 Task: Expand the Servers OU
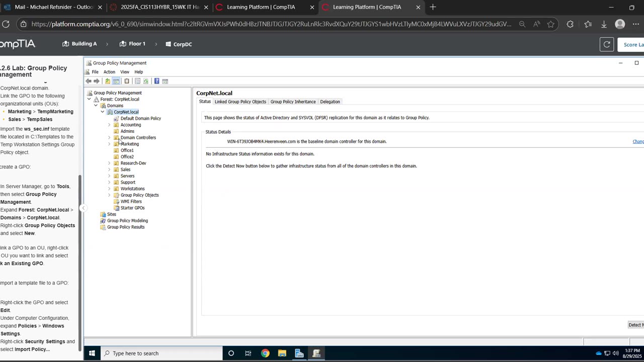tap(109, 176)
